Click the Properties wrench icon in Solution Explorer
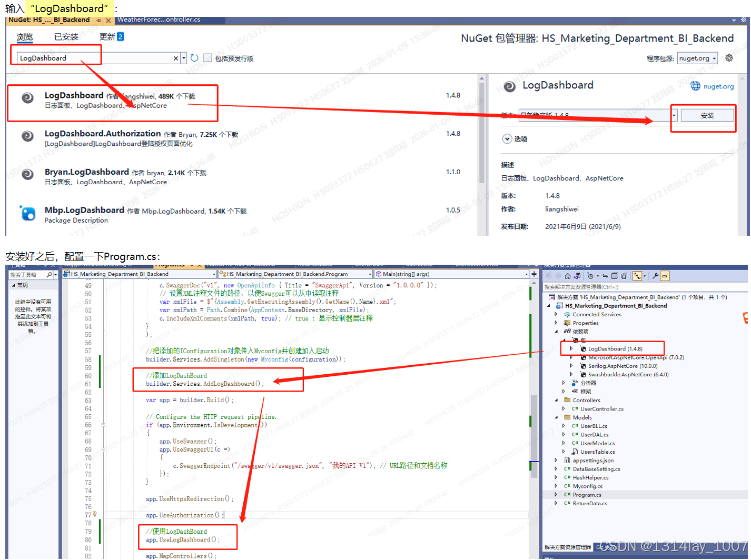This screenshot has width=751, height=560. tap(655, 276)
